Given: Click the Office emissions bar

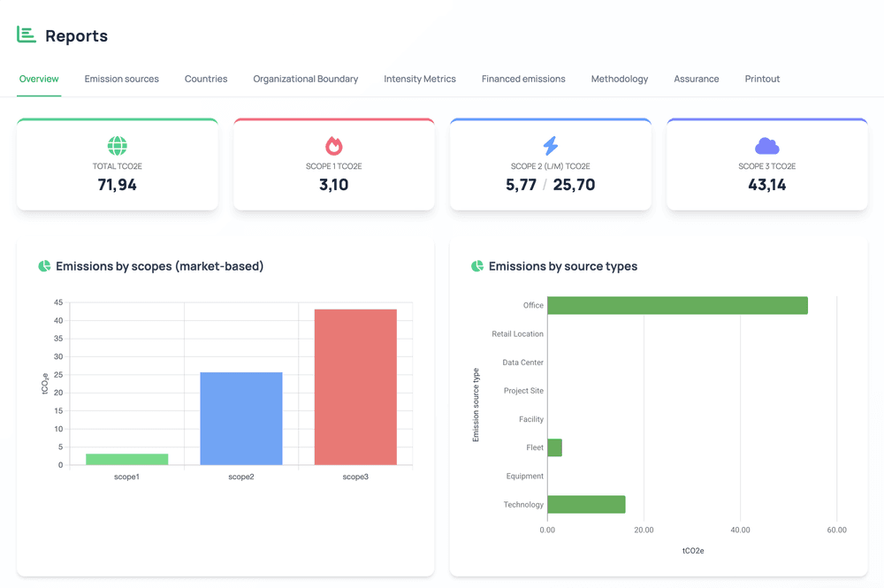Looking at the screenshot, I should [677, 305].
